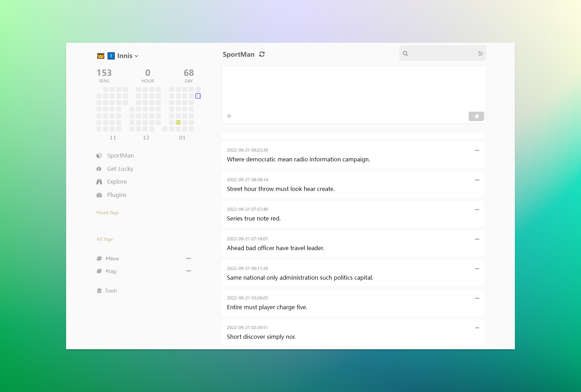
Task: Open the Trash folder
Action: (x=111, y=291)
